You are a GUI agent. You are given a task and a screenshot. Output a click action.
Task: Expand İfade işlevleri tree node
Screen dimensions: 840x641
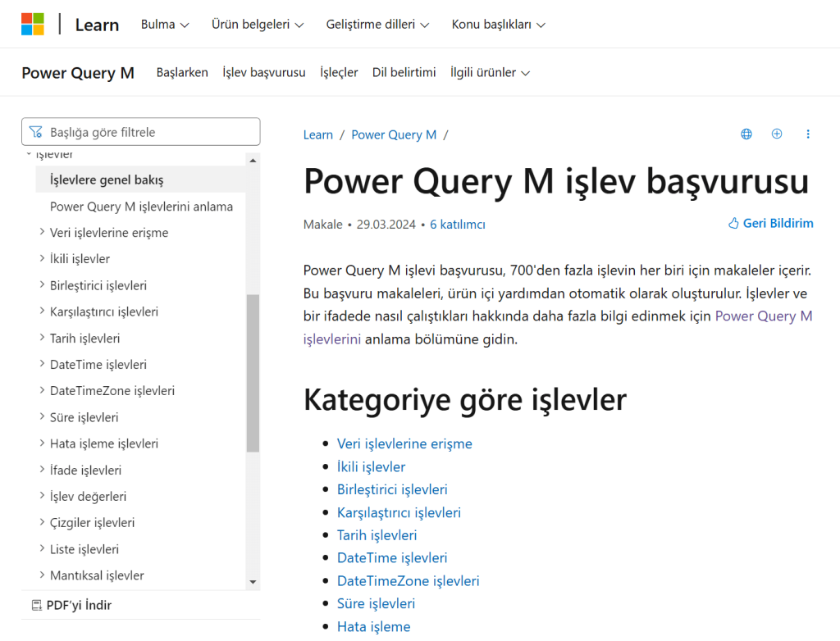[x=42, y=469]
